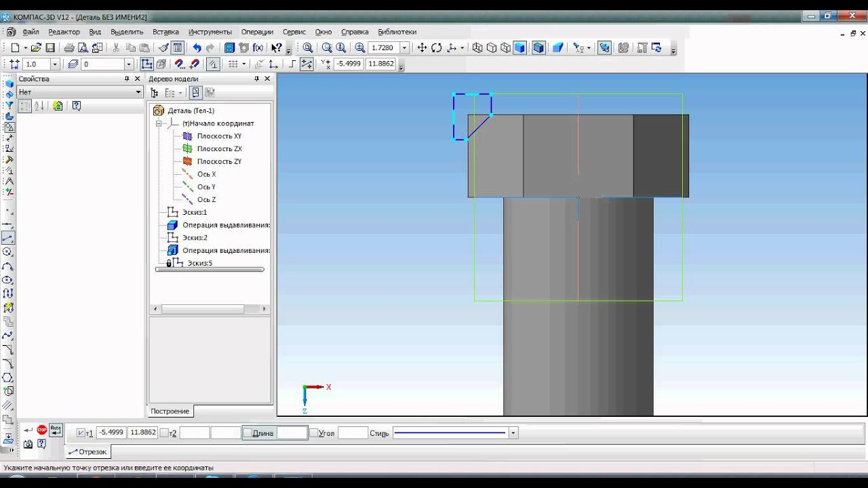This screenshot has width=868, height=488.
Task: Switch to Shaded display mode
Action: point(520,47)
